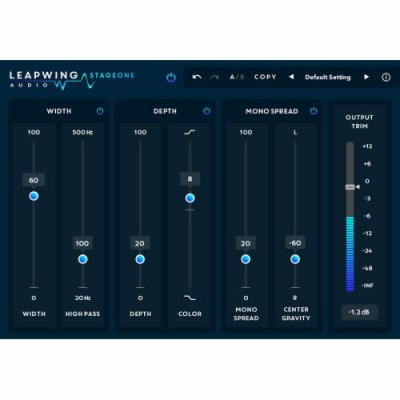Click the Output Trim fader handle
The height and width of the screenshot is (400, 400).
(350, 187)
